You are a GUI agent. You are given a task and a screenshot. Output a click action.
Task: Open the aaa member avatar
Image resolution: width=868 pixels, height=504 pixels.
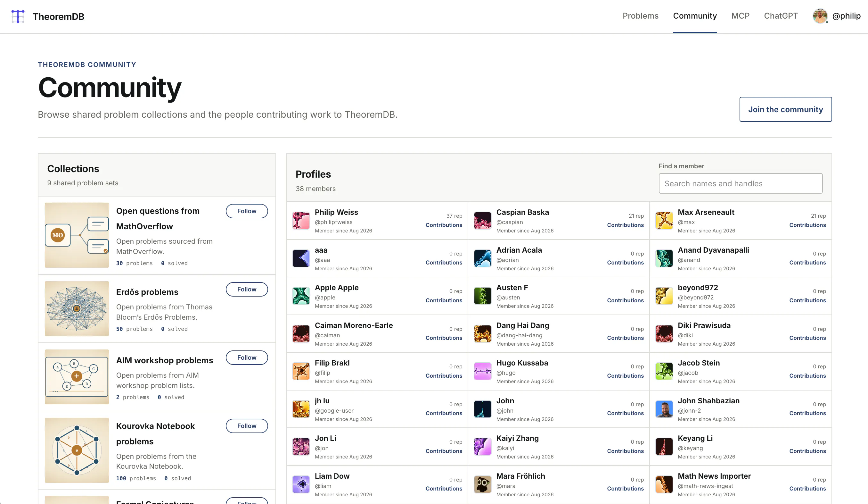click(x=301, y=258)
